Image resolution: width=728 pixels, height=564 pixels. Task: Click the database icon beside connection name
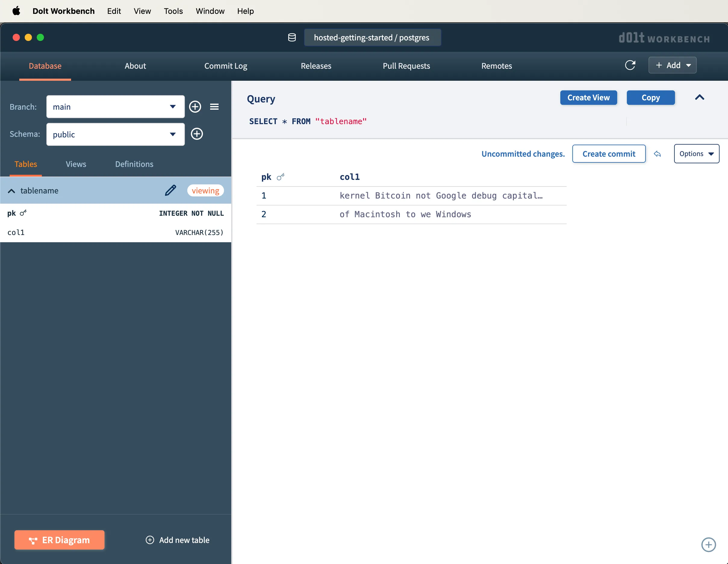click(x=292, y=37)
